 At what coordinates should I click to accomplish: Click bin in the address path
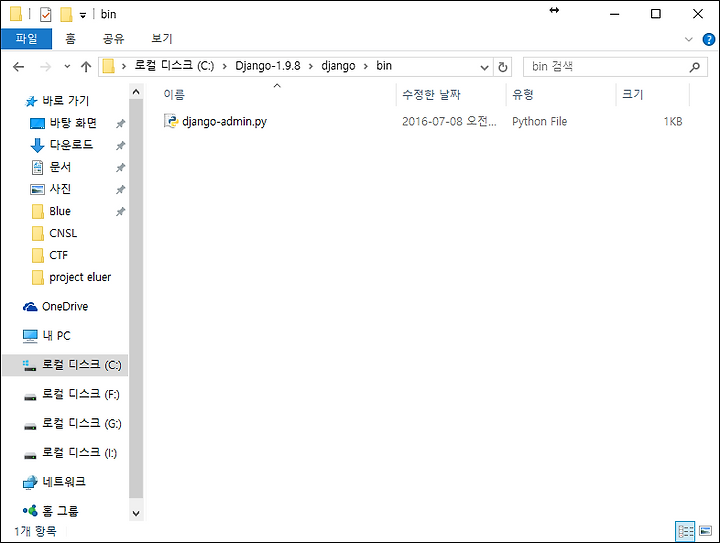pos(384,66)
